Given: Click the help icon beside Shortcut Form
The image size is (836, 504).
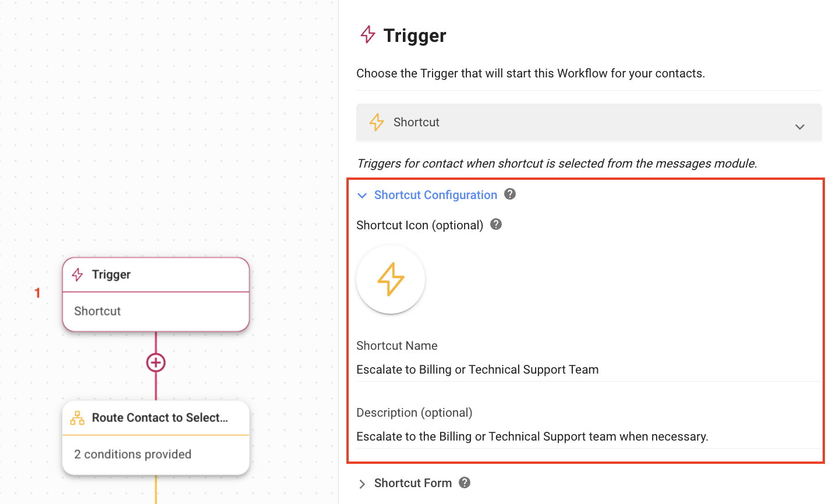Looking at the screenshot, I should pyautogui.click(x=465, y=482).
